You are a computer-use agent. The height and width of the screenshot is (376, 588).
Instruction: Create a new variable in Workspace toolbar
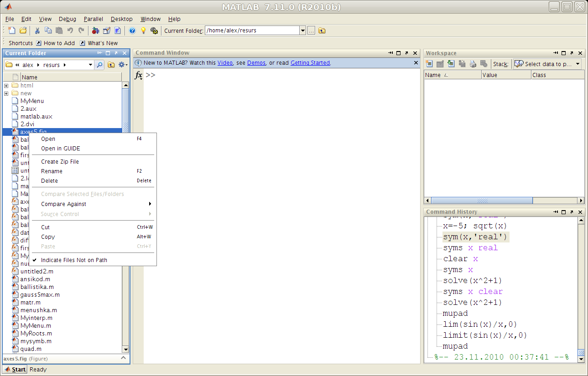[x=429, y=64]
